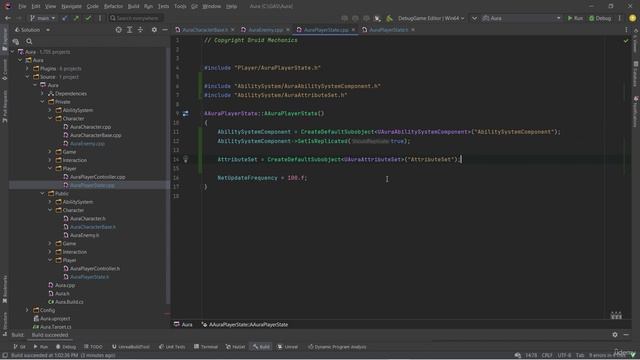Open DebugGame Editor | Win64 configuration dropdown
This screenshot has width=640, height=360.
coord(431,18)
